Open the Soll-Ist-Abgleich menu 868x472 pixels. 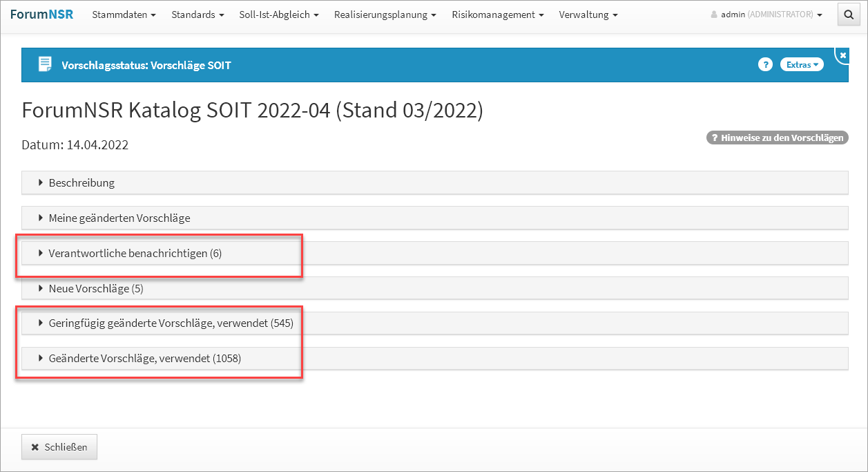pyautogui.click(x=279, y=15)
